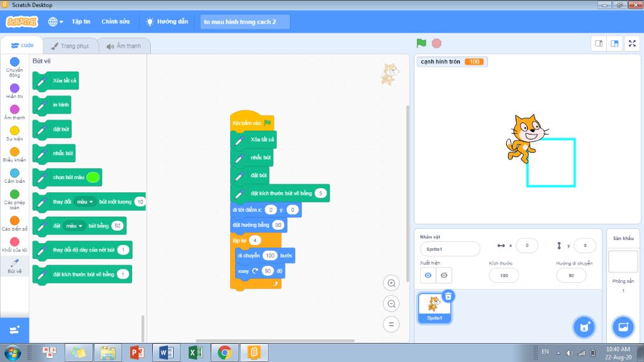This screenshot has height=362, width=644.
Task: Click the choose a sprite button
Action: click(x=583, y=327)
